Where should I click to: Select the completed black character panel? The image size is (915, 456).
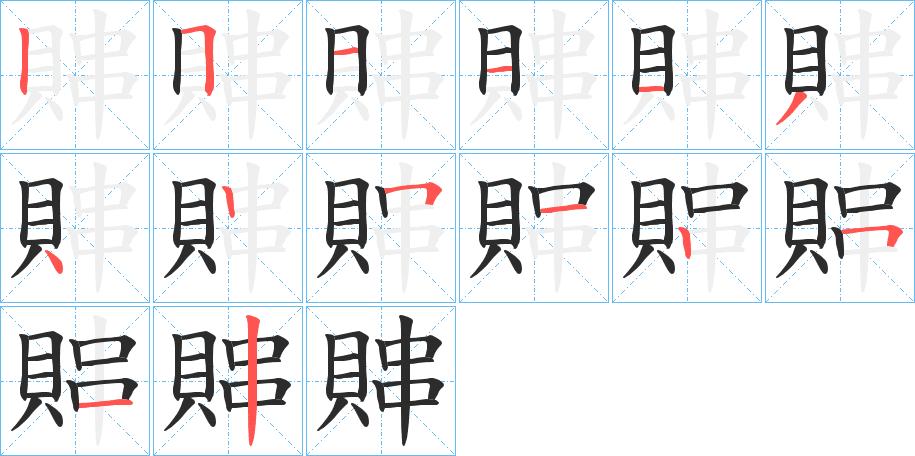tap(381, 381)
